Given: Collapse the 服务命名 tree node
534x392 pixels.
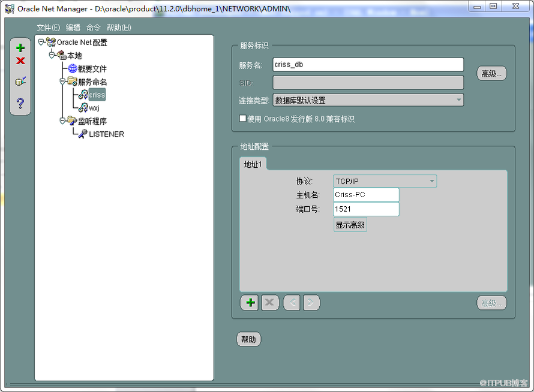Looking at the screenshot, I should click(62, 82).
